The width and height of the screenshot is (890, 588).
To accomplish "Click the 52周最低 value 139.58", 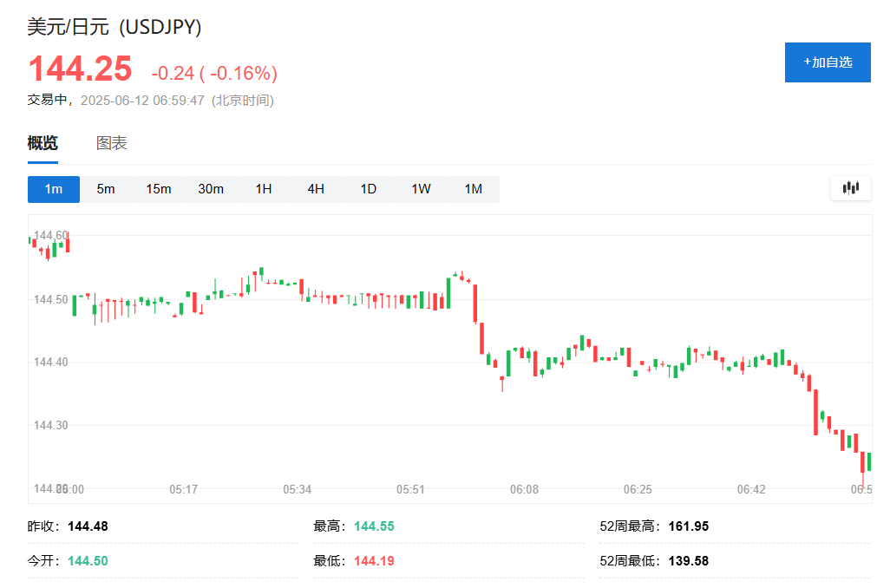I will click(689, 561).
